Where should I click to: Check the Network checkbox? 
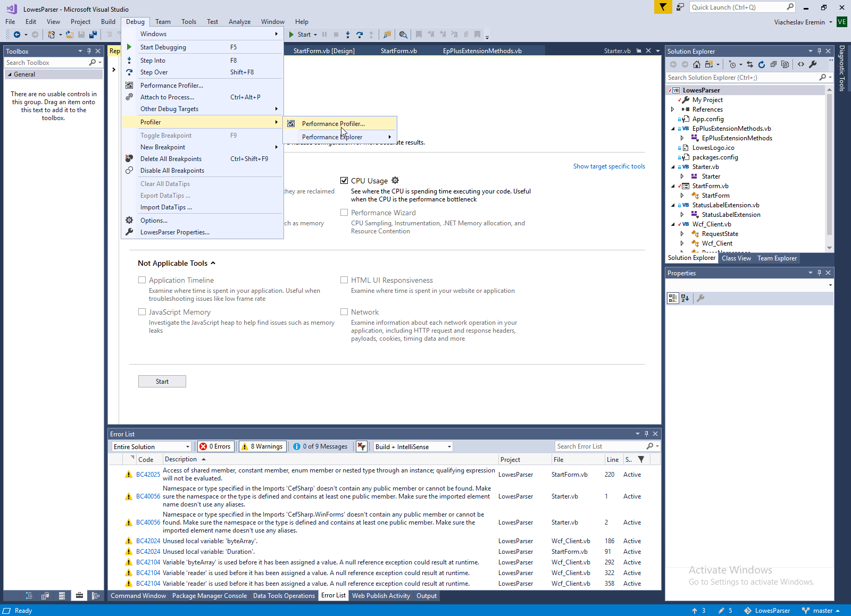[x=344, y=312]
